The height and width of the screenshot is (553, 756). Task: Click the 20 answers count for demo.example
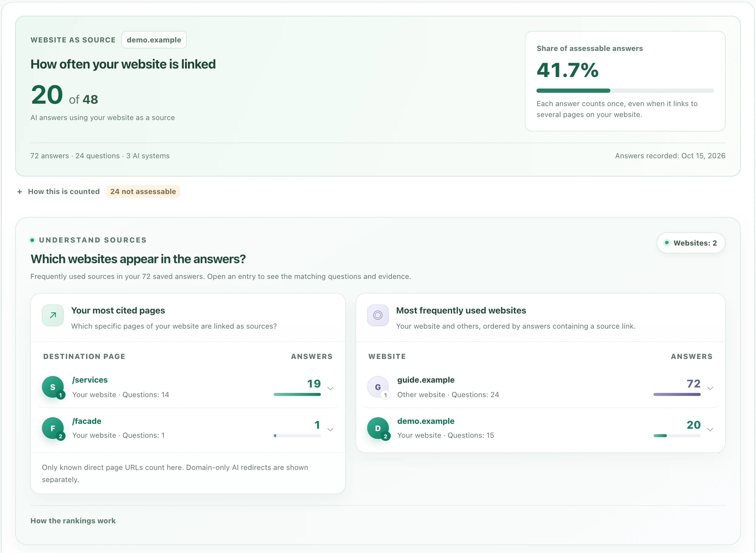pos(694,424)
